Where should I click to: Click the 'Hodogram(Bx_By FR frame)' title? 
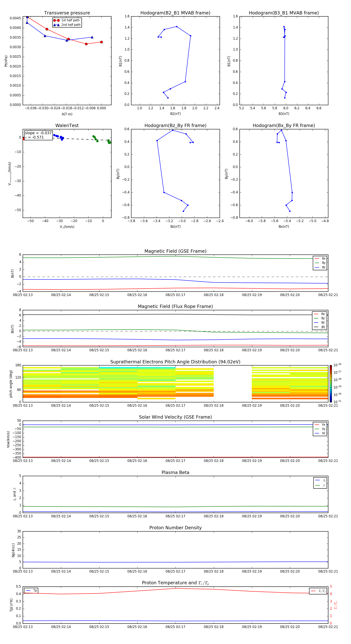[284, 125]
